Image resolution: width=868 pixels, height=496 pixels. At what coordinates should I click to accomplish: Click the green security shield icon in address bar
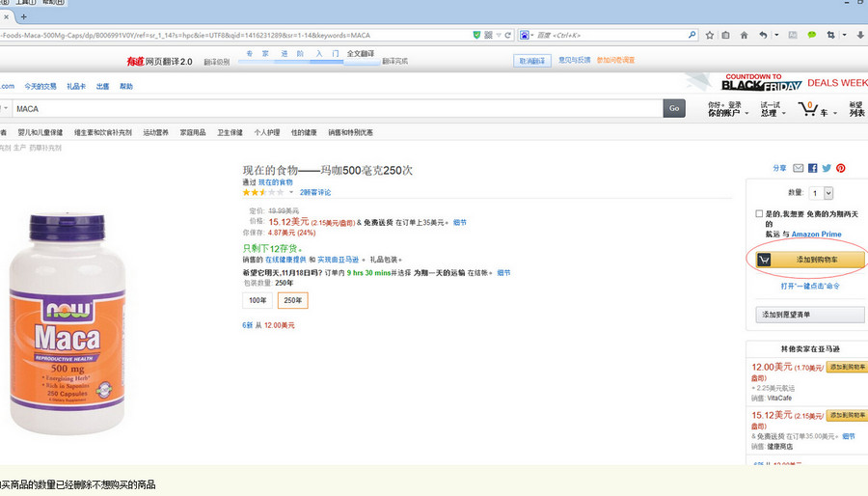tap(476, 35)
